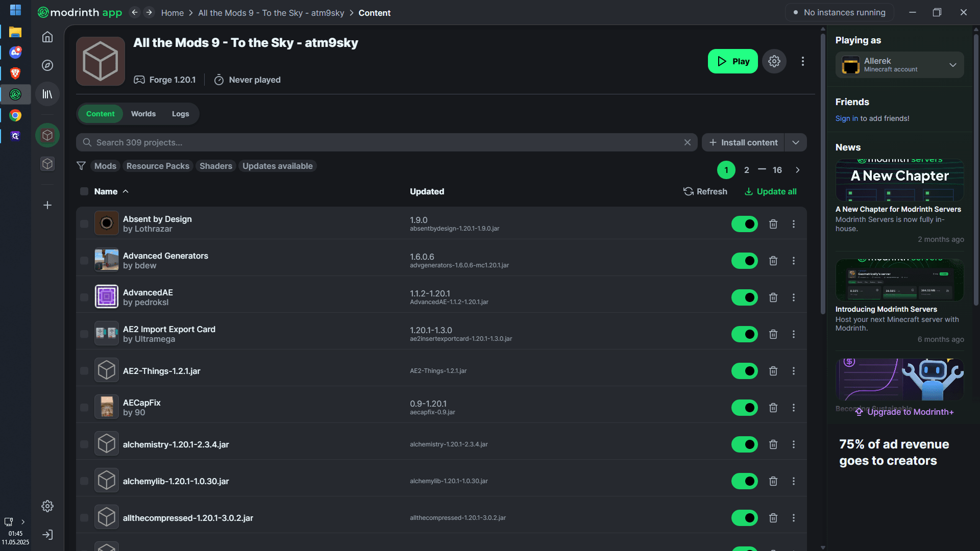Open more options for AdvancedAE

tap(794, 297)
